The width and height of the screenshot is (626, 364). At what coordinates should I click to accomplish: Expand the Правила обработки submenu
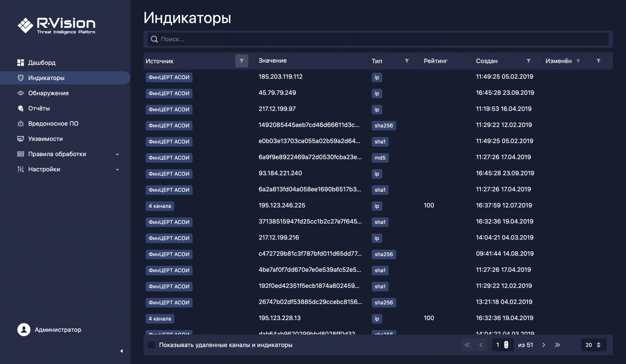pos(117,154)
